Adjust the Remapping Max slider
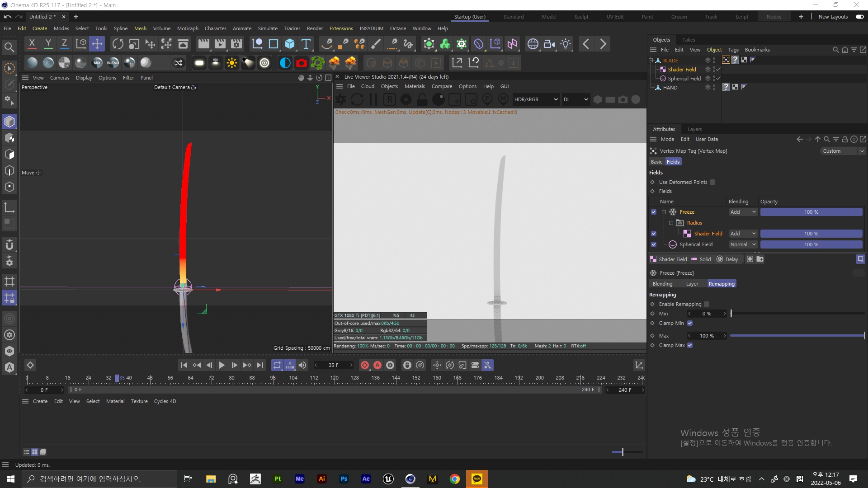Image resolution: width=868 pixels, height=488 pixels. [x=797, y=336]
